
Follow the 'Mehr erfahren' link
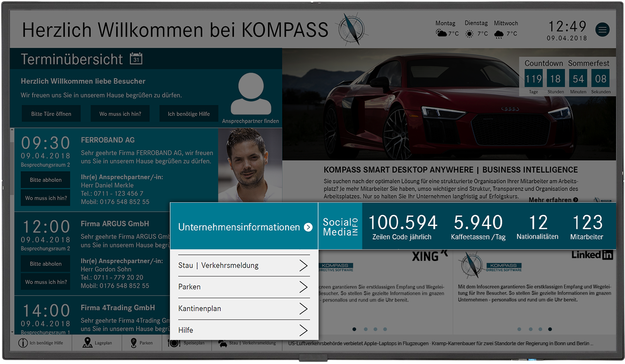(553, 200)
